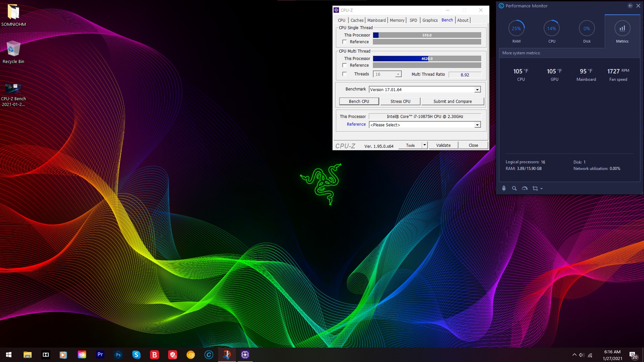This screenshot has width=644, height=362.
Task: Click the Tools button
Action: [410, 145]
